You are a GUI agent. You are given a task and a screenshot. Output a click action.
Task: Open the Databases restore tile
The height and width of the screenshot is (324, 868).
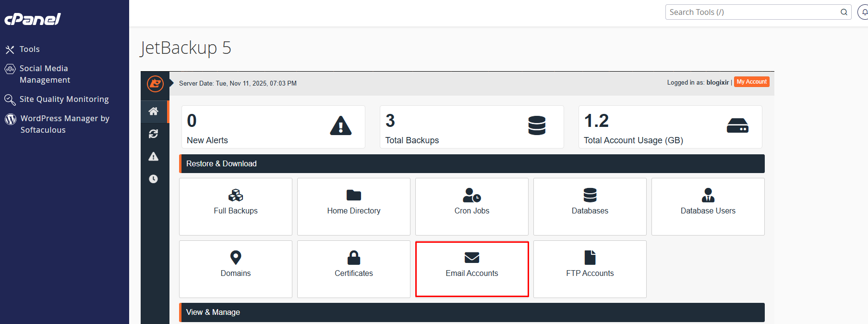click(590, 206)
